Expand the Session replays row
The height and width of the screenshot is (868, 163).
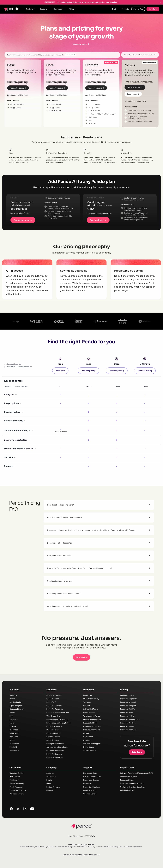(14, 412)
